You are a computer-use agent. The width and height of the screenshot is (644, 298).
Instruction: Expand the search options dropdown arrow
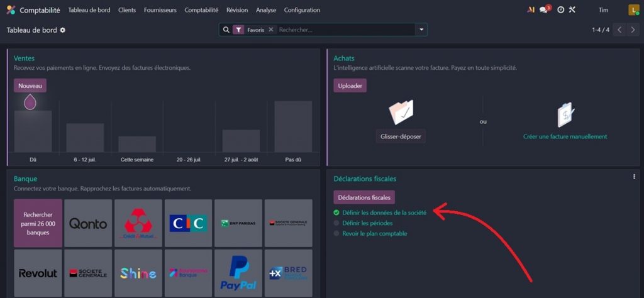(421, 30)
